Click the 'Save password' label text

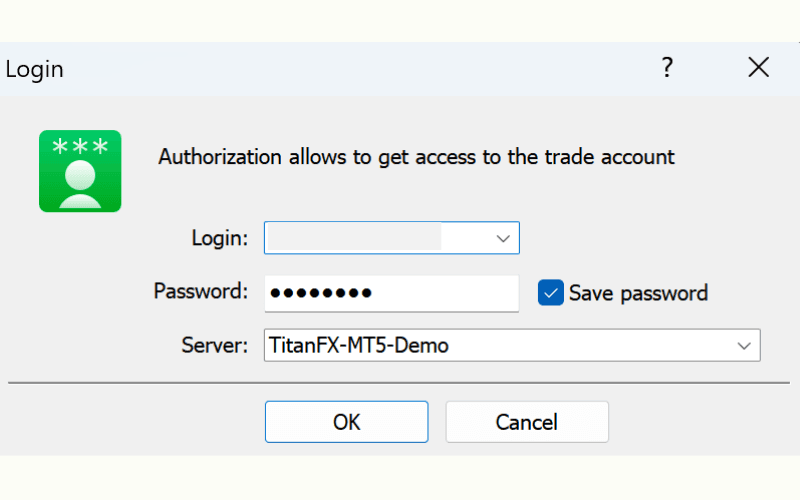tap(638, 293)
